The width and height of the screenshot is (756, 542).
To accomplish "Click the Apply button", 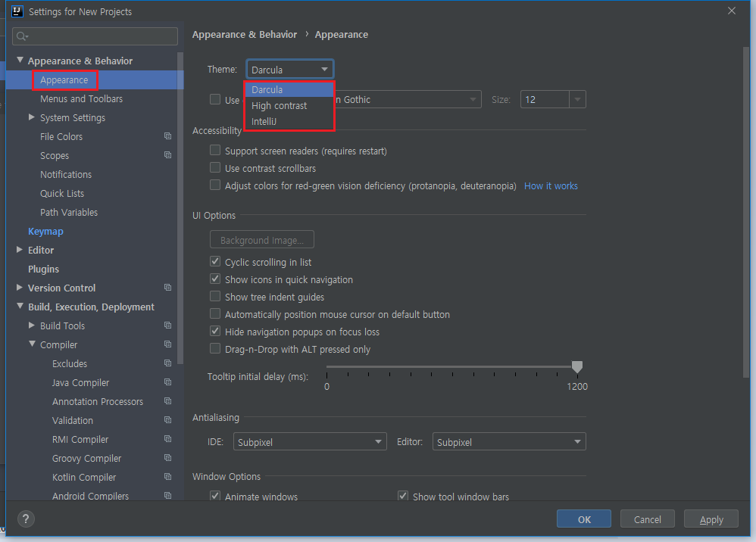I will click(x=711, y=519).
